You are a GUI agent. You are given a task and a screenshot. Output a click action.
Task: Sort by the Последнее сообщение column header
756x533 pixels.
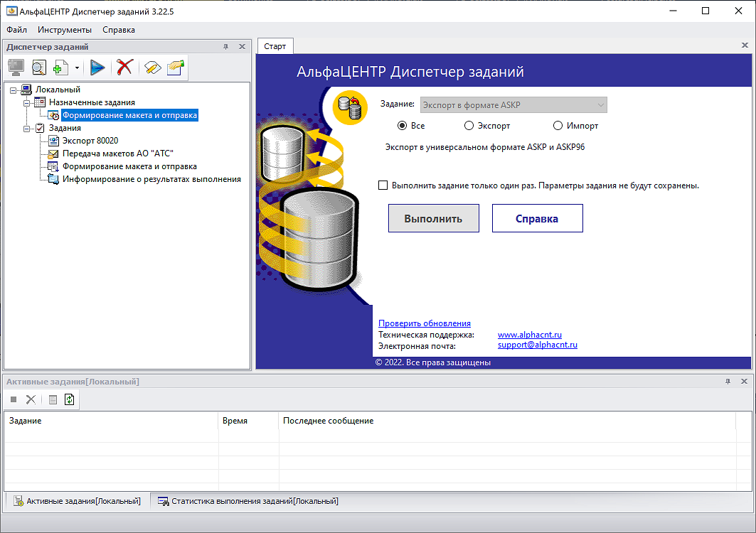coord(507,421)
